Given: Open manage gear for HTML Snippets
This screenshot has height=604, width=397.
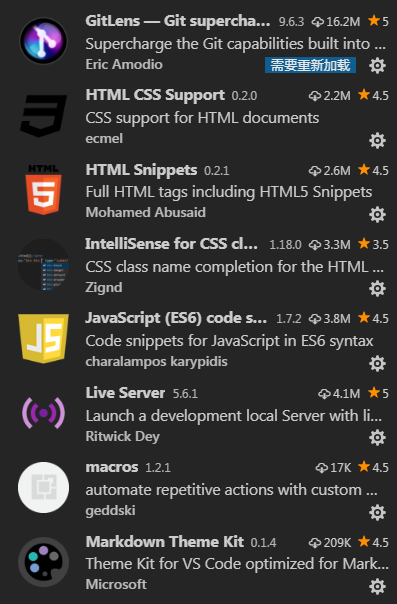Looking at the screenshot, I should click(x=377, y=215).
